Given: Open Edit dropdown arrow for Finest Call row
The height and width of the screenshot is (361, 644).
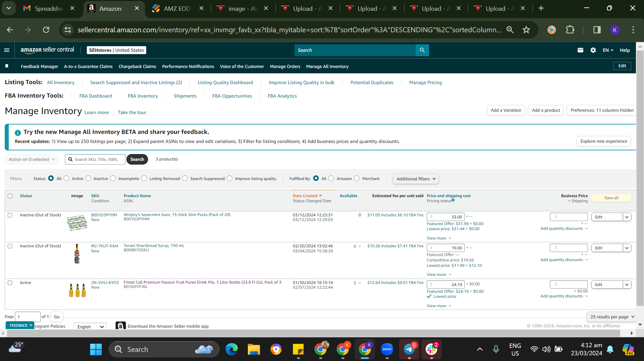Looking at the screenshot, I should [627, 285].
